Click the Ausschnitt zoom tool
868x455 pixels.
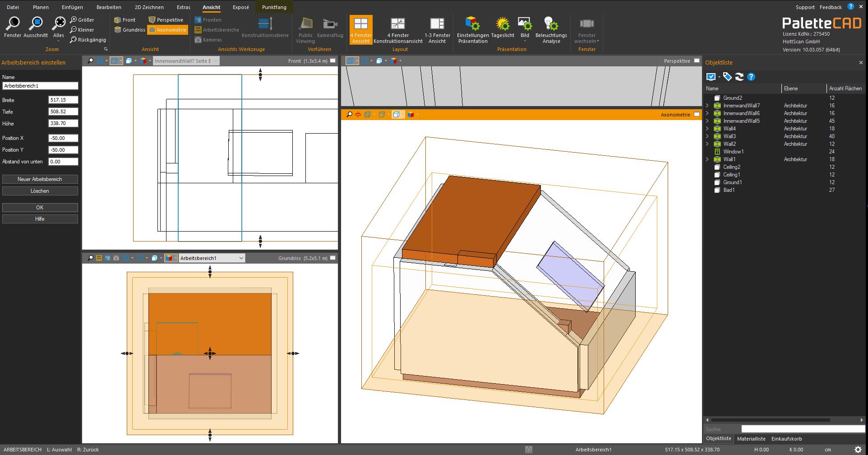point(36,24)
